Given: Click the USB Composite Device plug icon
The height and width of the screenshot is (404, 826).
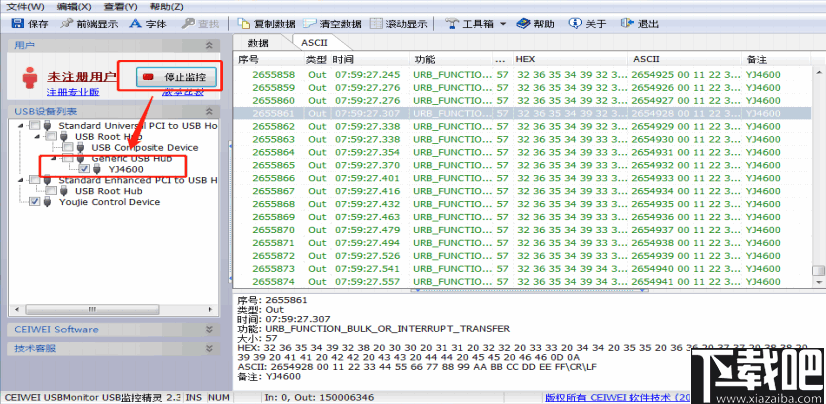Looking at the screenshot, I should tap(81, 147).
